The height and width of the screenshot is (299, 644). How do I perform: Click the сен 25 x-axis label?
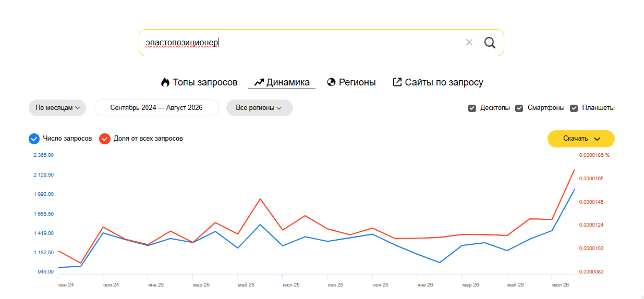tap(335, 285)
